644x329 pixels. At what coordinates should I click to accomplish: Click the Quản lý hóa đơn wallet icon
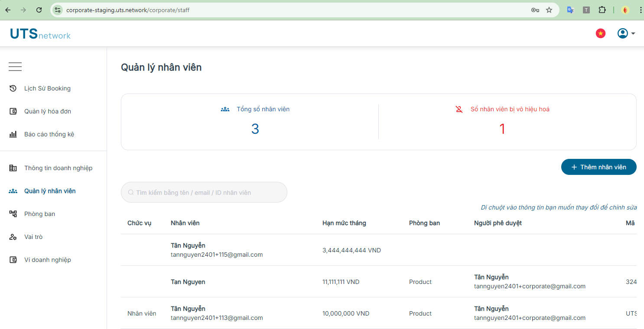coord(13,111)
